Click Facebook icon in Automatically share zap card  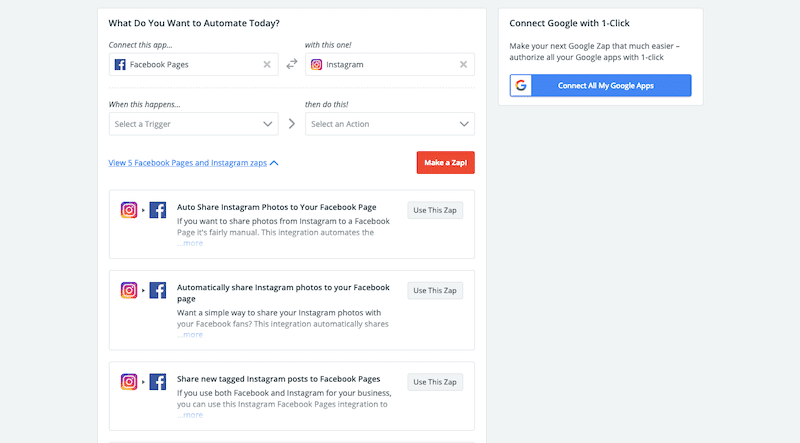coord(158,290)
